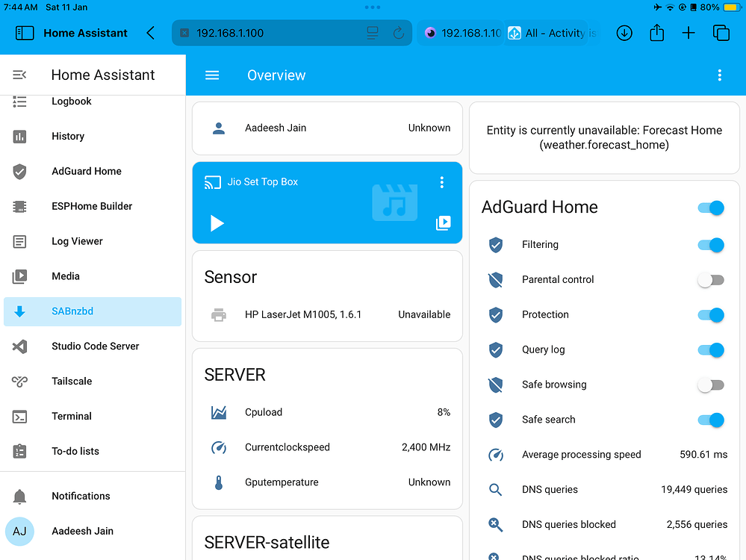The image size is (746, 560).
Task: Turn on Safe browsing
Action: click(x=710, y=385)
